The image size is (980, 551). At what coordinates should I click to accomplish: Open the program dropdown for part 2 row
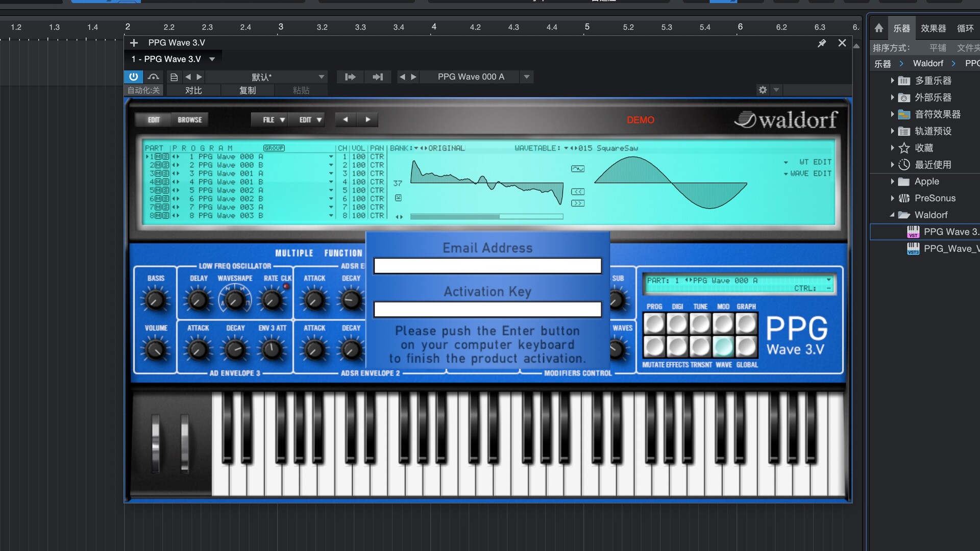coord(331,165)
